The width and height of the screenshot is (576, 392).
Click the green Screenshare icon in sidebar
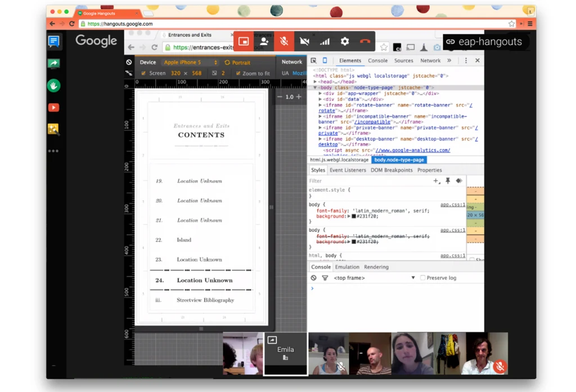click(x=53, y=64)
